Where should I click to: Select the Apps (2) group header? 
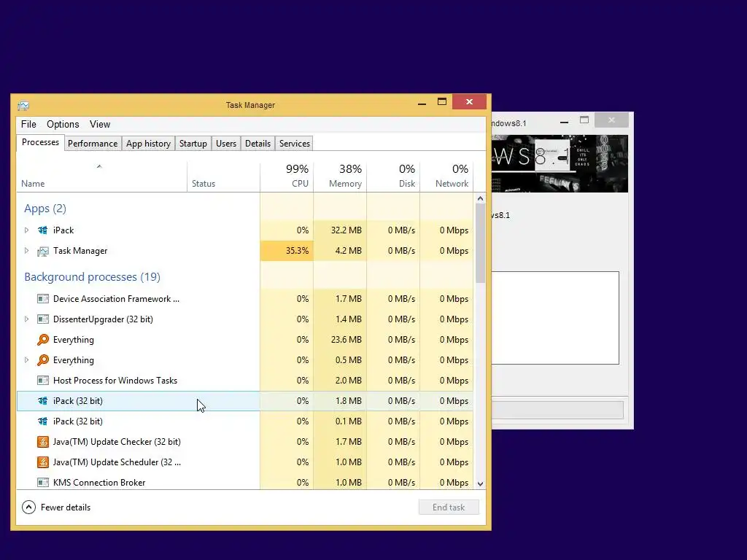45,209
